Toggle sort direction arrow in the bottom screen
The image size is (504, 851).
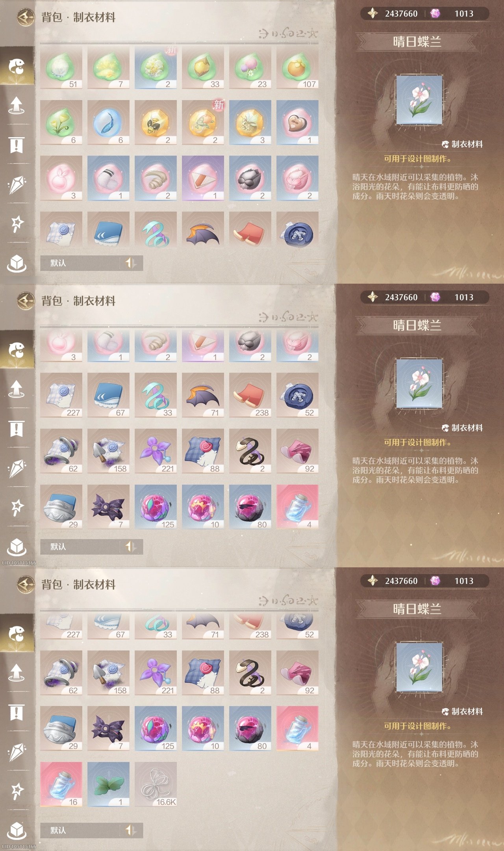click(131, 830)
